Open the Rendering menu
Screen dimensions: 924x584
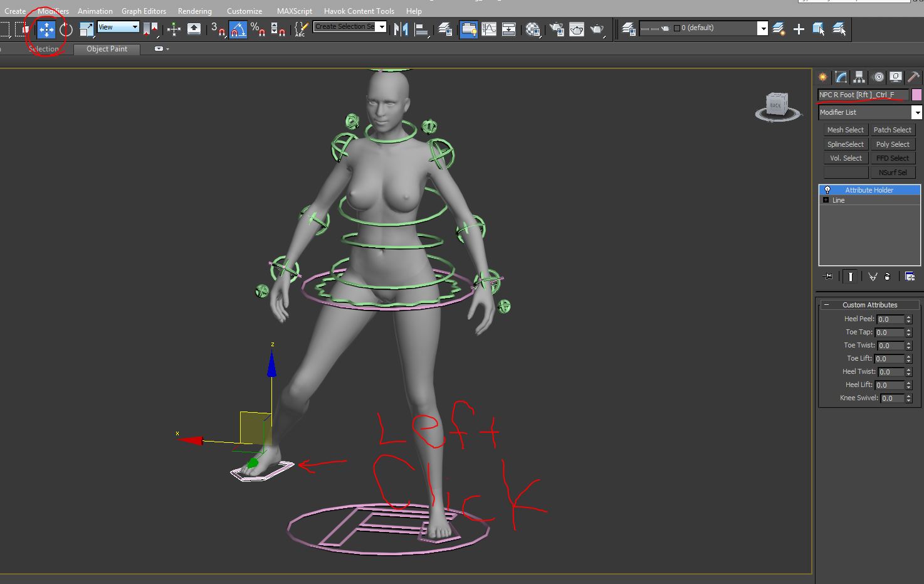(x=194, y=11)
